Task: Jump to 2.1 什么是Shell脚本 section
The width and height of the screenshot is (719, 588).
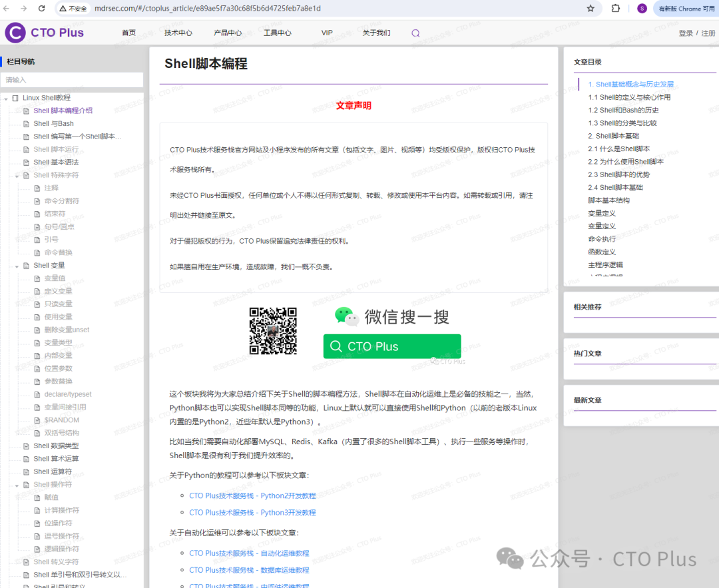Action: (x=618, y=148)
